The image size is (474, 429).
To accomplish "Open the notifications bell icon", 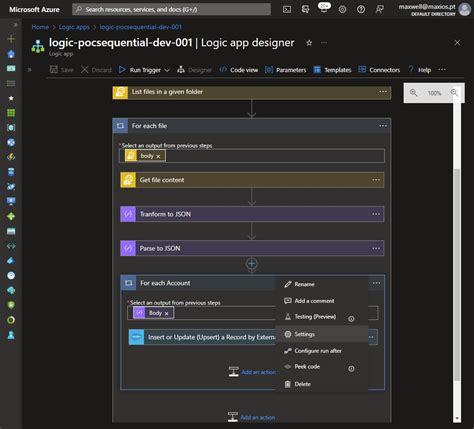I will click(x=324, y=8).
